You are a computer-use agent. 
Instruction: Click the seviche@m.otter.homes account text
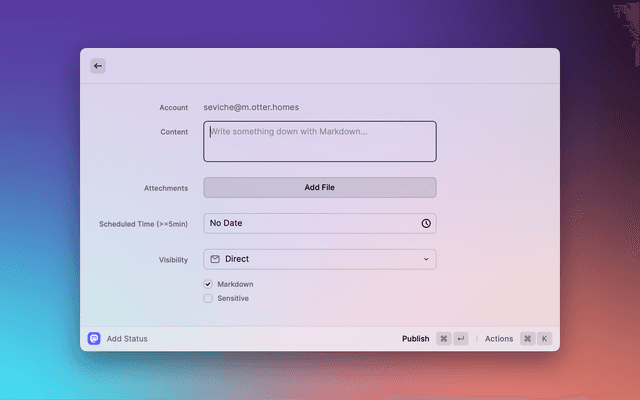pos(251,107)
